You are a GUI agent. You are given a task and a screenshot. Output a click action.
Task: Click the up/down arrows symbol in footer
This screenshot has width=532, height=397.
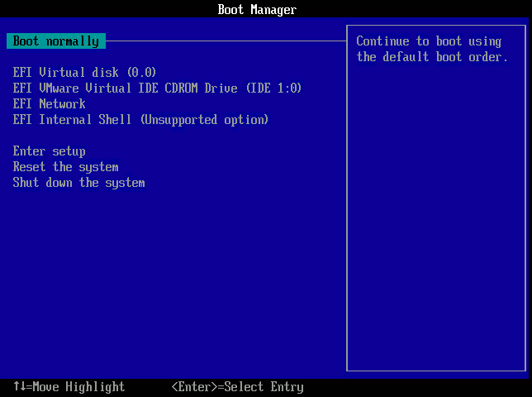click(20, 387)
